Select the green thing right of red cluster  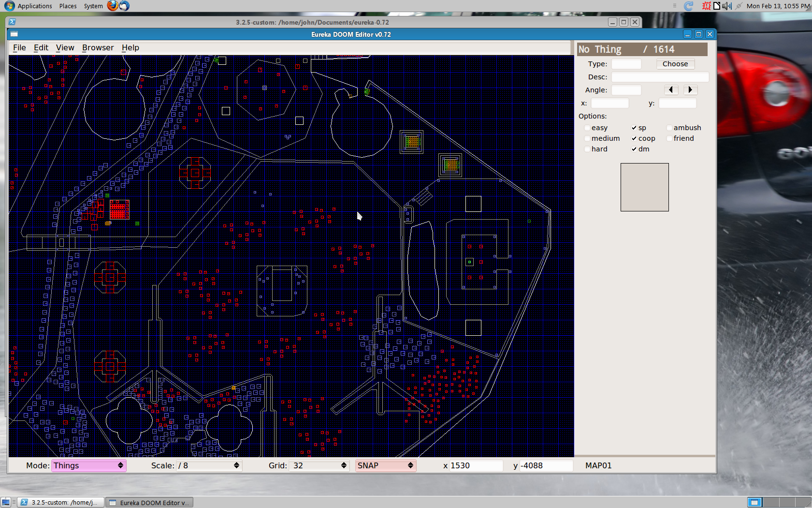[x=137, y=224]
